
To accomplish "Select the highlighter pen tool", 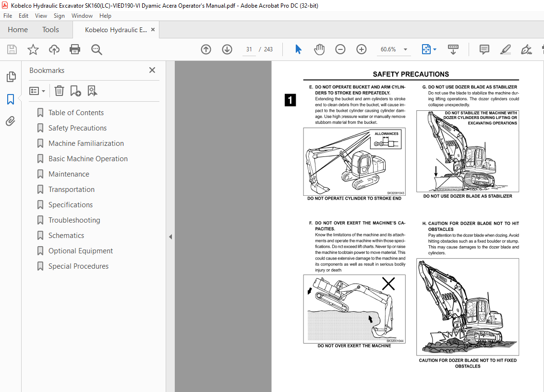I will (506, 49).
